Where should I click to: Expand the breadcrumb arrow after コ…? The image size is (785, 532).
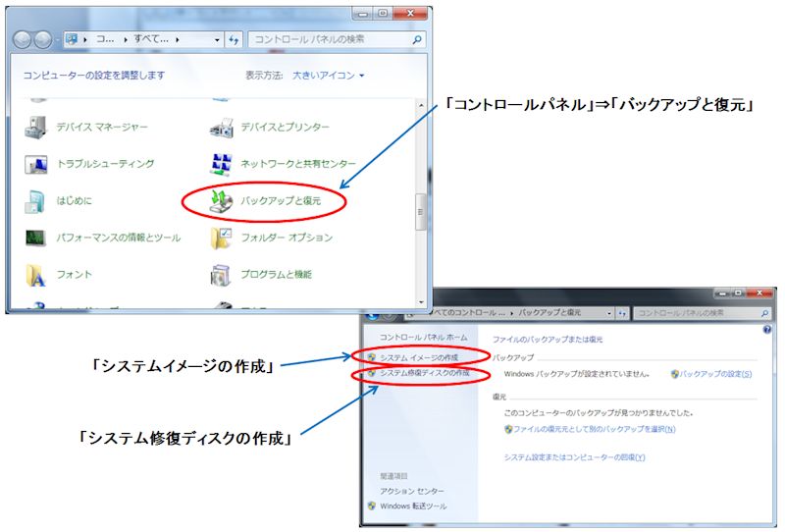(x=126, y=39)
